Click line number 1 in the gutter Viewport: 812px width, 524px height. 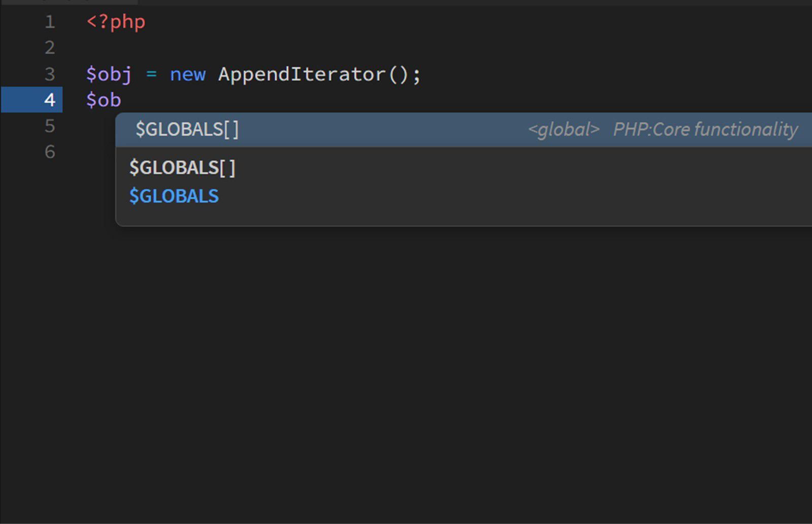point(49,22)
